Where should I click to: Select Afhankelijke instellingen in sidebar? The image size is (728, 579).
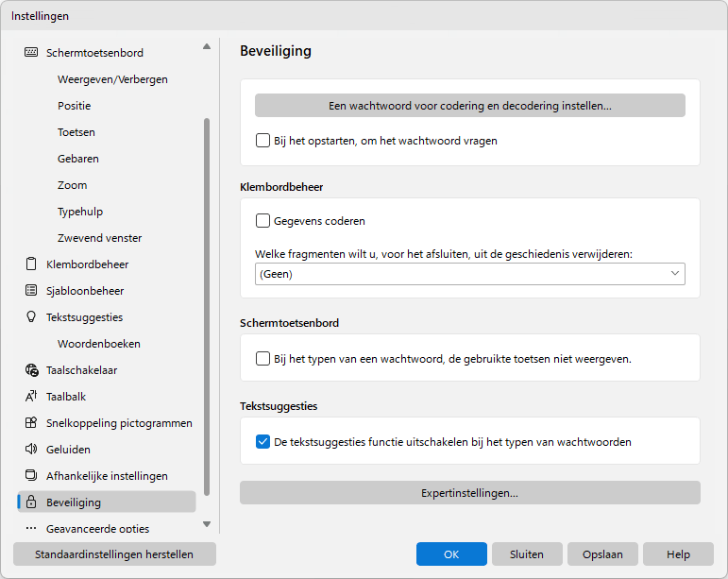(107, 476)
